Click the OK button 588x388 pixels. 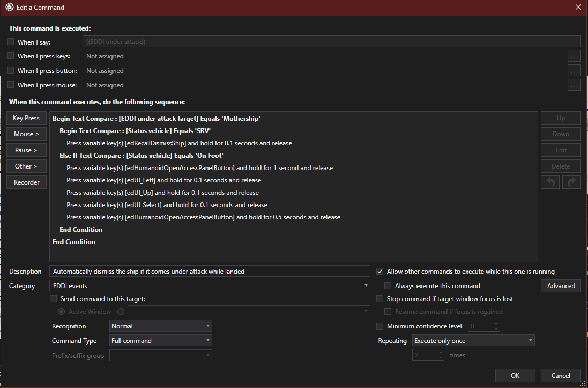click(515, 375)
